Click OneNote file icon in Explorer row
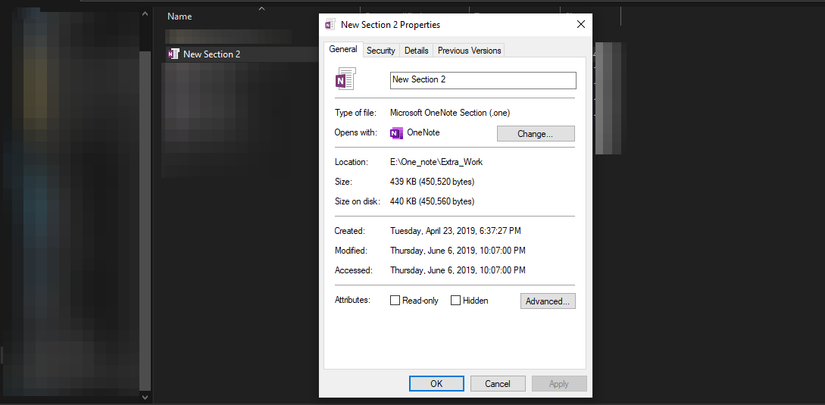 point(174,54)
